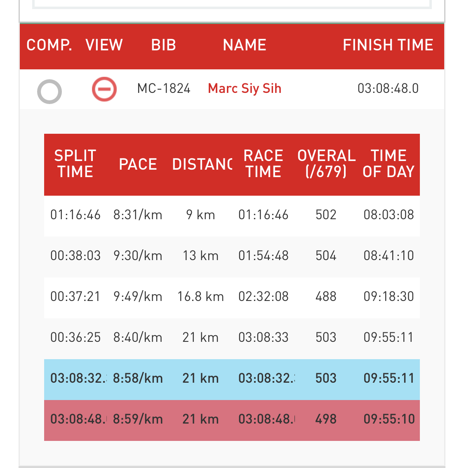Sort by the BIB column header
The height and width of the screenshot is (476, 464).
click(x=163, y=45)
